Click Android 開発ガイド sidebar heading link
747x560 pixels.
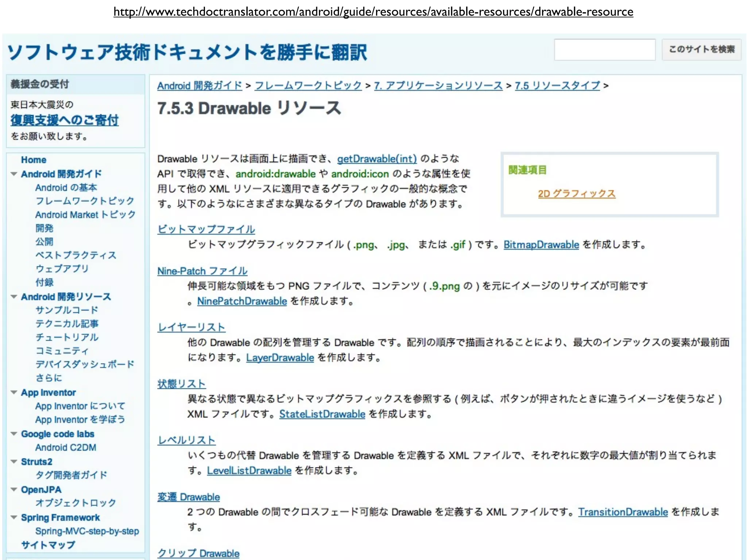point(61,174)
